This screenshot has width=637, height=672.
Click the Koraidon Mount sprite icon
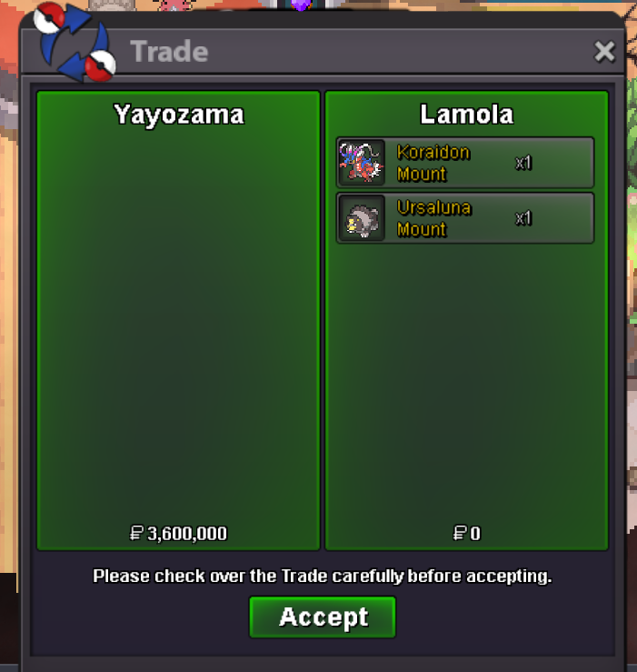[361, 163]
